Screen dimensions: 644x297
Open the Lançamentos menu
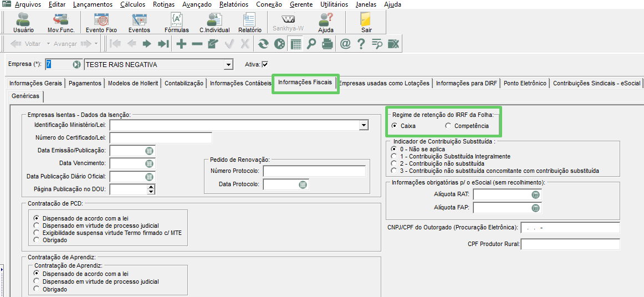click(93, 4)
